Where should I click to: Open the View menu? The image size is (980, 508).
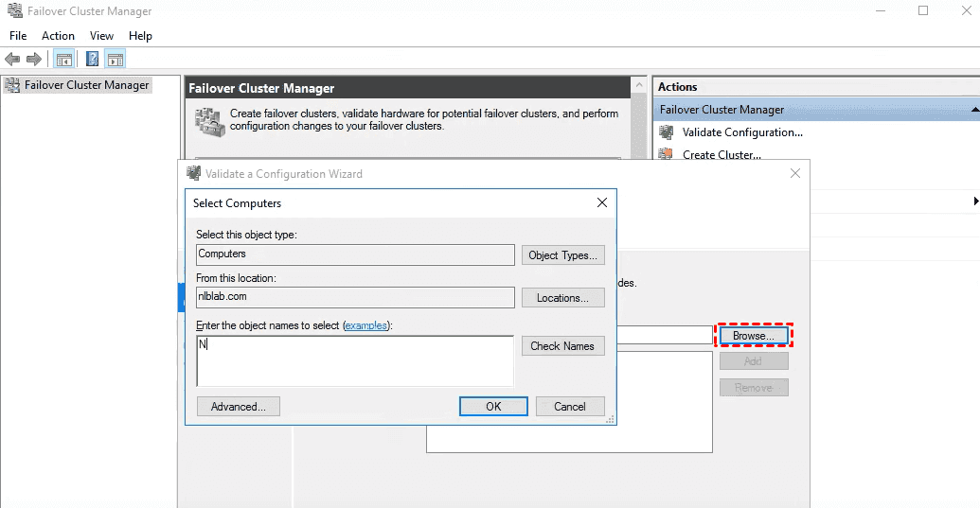pos(101,36)
